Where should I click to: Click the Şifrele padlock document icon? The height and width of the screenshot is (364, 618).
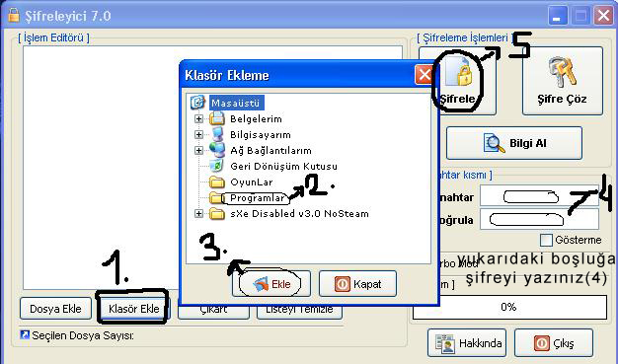(x=459, y=72)
